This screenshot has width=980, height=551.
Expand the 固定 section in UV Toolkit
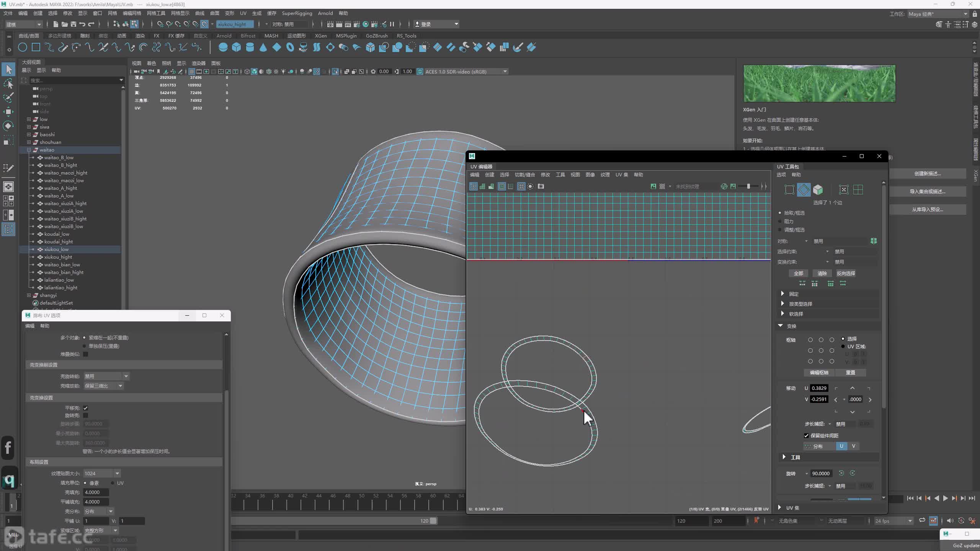[x=782, y=293]
